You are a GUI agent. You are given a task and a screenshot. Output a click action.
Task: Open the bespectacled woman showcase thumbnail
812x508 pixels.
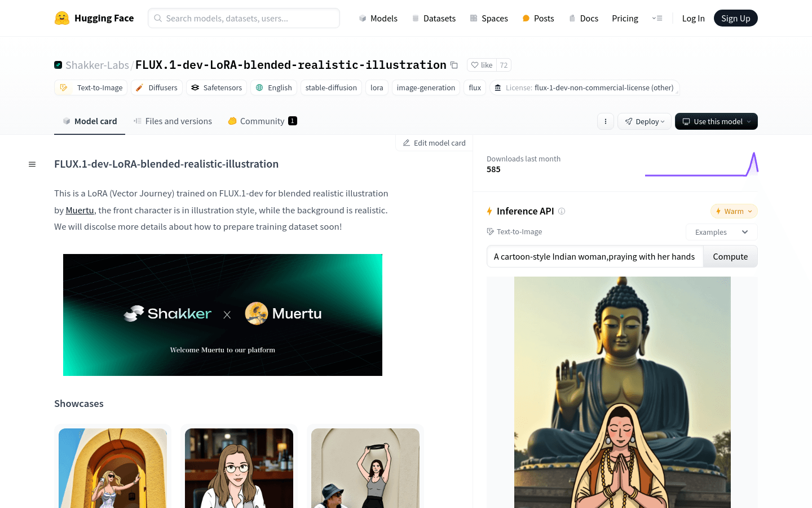point(239,468)
